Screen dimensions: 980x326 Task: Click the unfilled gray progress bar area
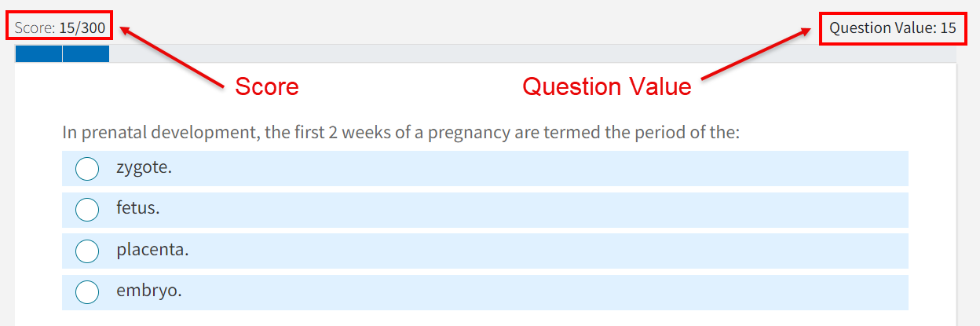coord(534,53)
